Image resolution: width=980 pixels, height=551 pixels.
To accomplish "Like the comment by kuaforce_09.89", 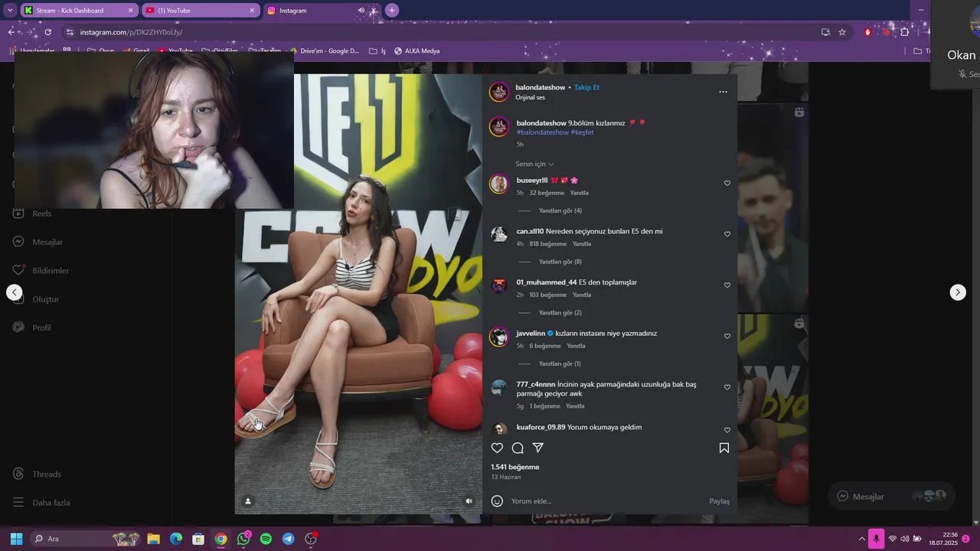I will pyautogui.click(x=727, y=430).
